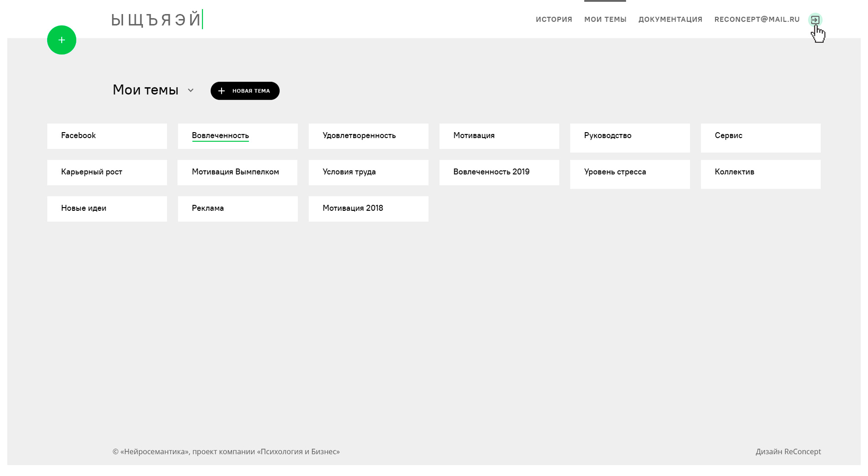868x476 pixels.
Task: Select the Вовлеченность 2019 topic
Action: pos(499,172)
